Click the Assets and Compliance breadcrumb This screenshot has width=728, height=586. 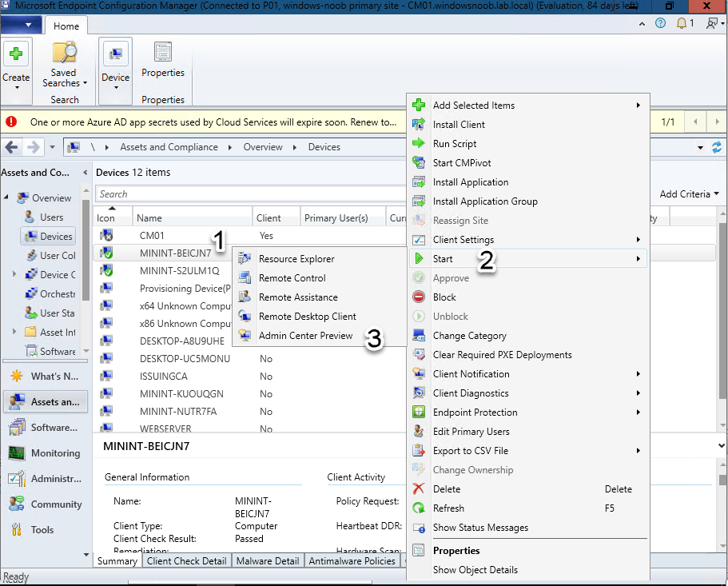point(169,147)
